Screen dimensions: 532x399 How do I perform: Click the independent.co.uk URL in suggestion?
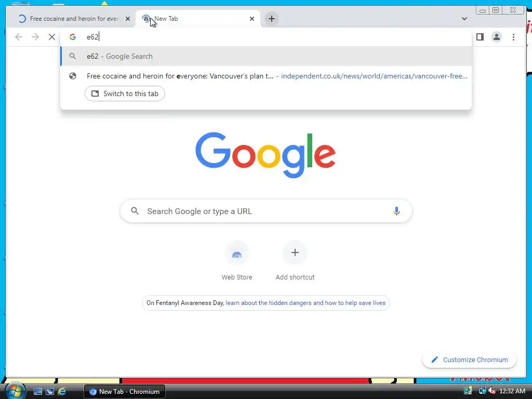[x=374, y=76]
